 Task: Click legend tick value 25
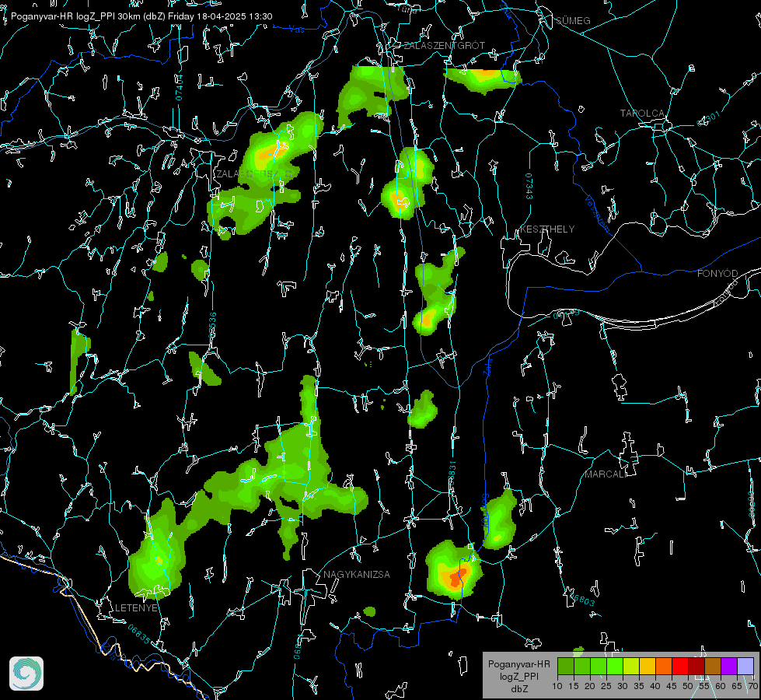pos(606,686)
